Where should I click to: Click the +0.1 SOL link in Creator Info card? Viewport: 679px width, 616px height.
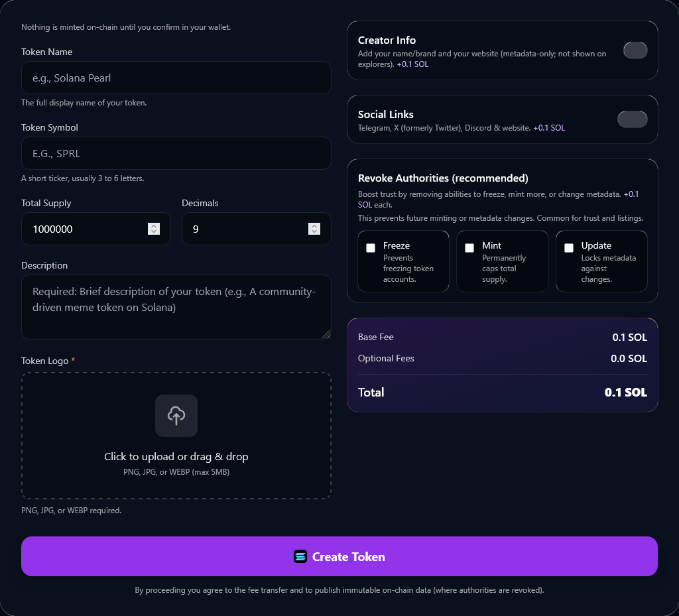pyautogui.click(x=412, y=64)
